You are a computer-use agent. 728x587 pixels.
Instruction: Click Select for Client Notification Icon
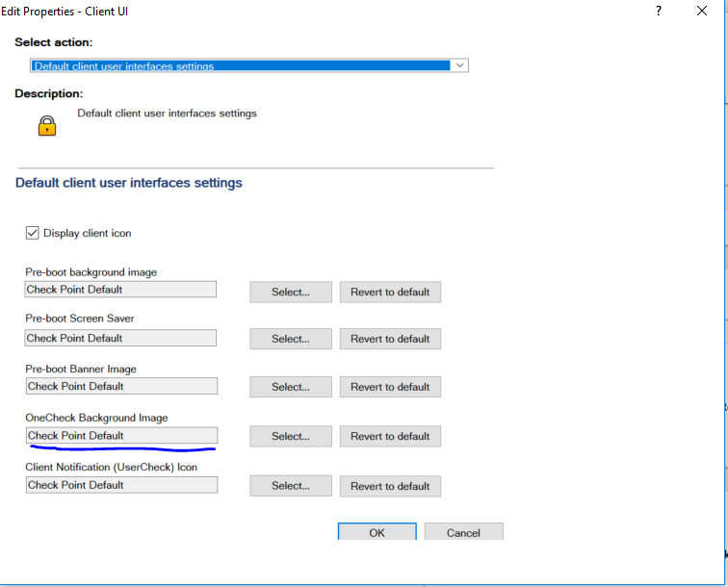click(x=291, y=486)
